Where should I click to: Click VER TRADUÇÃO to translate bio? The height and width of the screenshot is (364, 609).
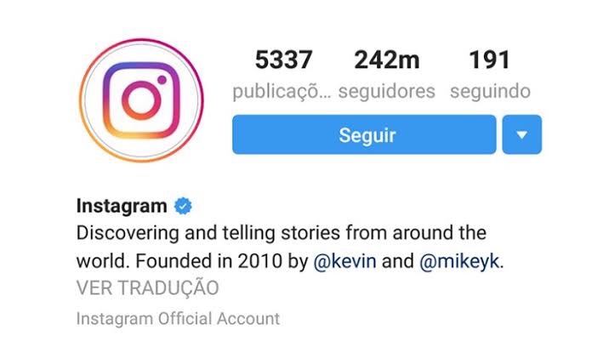coord(148,287)
